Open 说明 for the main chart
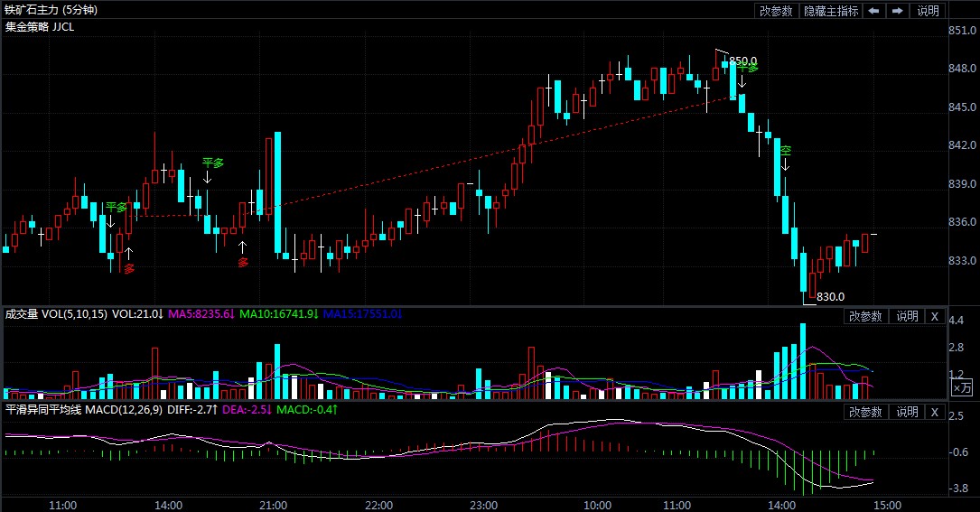Screen dimensions: 980x512 (x=928, y=11)
